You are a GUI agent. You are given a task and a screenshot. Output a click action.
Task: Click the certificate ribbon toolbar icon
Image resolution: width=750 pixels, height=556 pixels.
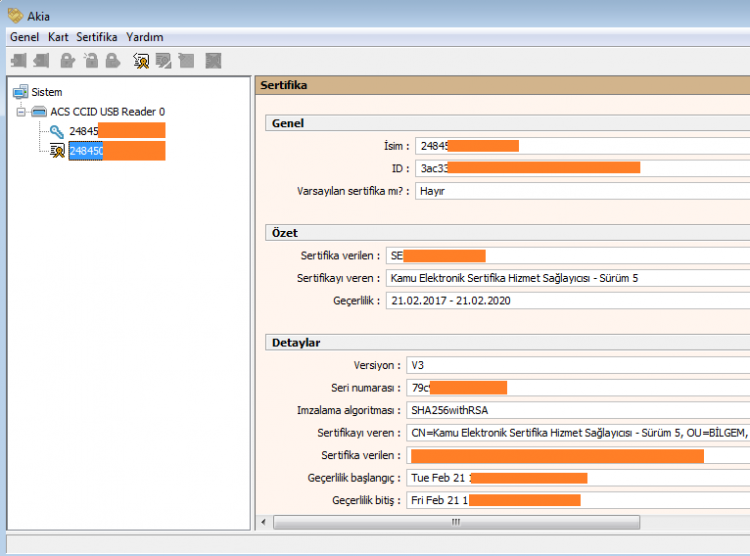point(141,61)
